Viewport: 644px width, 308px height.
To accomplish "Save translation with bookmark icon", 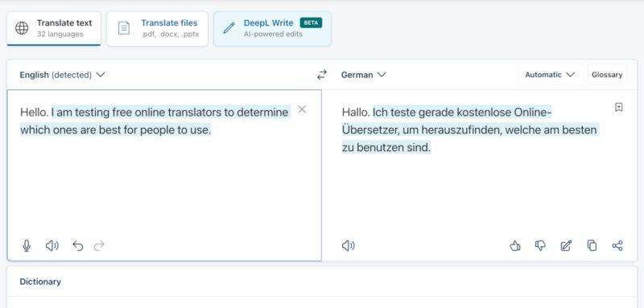I will [619, 108].
